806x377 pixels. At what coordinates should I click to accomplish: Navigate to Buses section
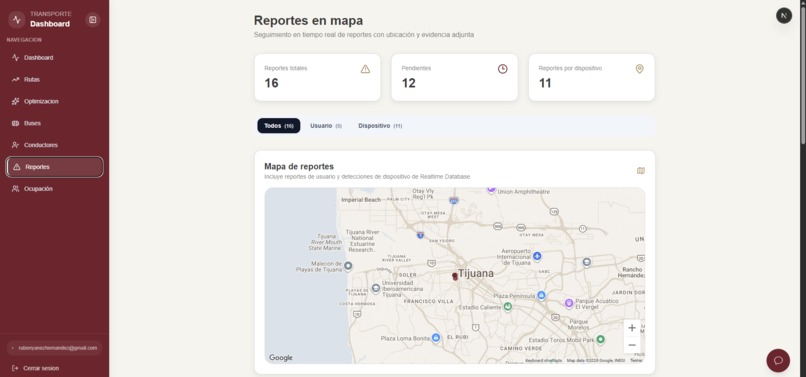click(x=54, y=123)
